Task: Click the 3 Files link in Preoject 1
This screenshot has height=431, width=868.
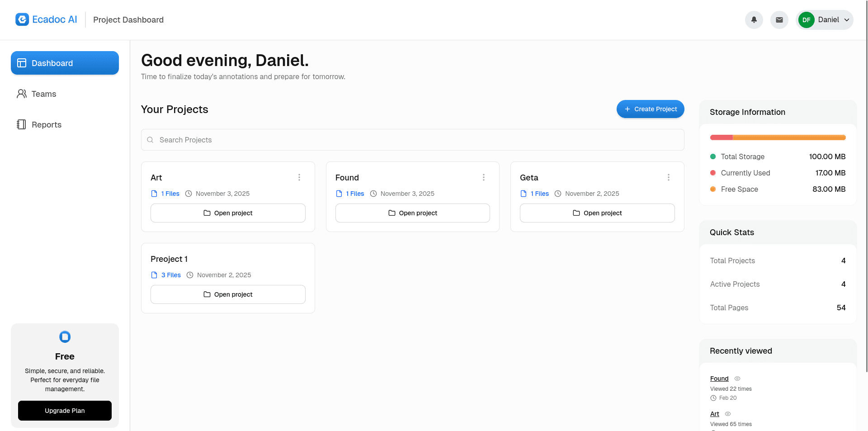Action: pyautogui.click(x=171, y=275)
